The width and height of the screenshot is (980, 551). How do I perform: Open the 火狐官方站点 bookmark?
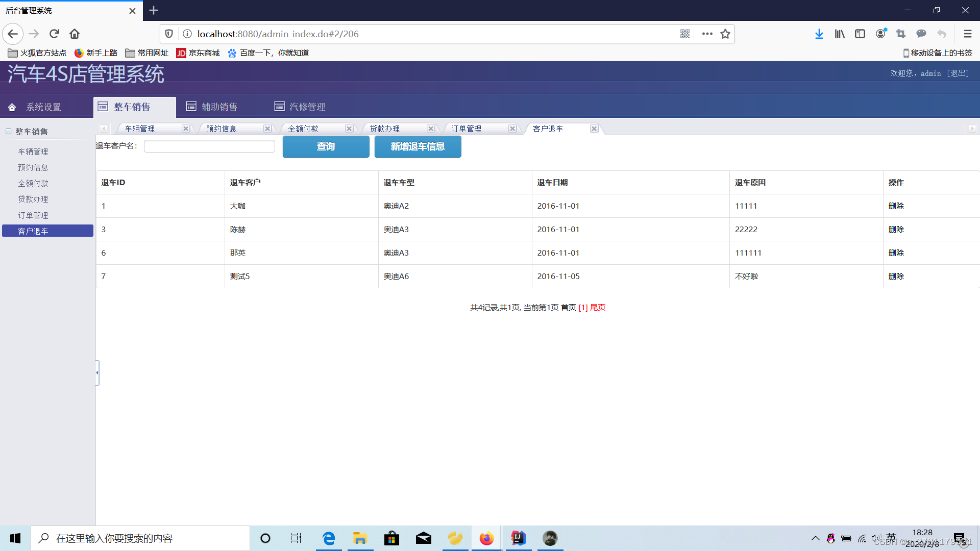pyautogui.click(x=37, y=53)
